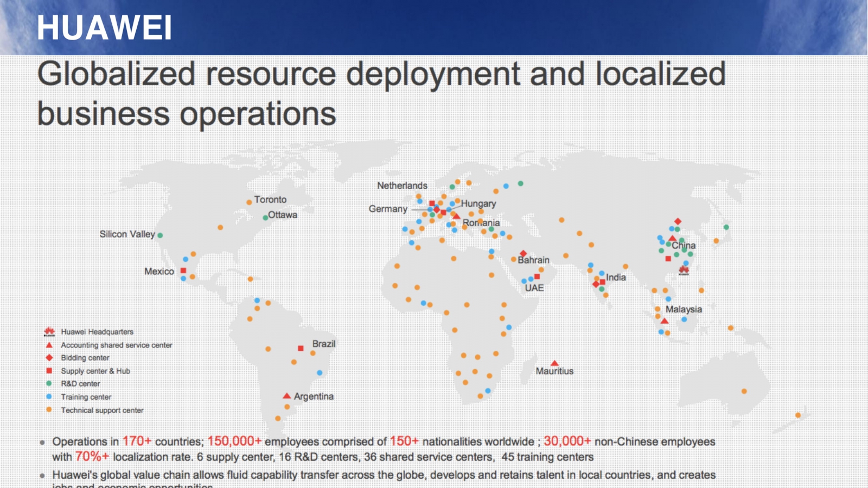868x488 pixels.
Task: Click the red square marker beside Mexico
Action: point(183,271)
